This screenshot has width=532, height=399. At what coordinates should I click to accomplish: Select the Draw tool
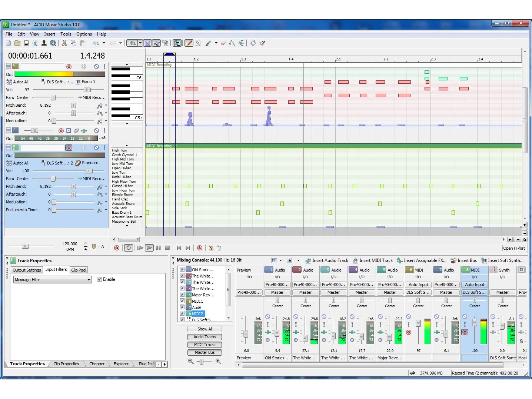[189, 43]
